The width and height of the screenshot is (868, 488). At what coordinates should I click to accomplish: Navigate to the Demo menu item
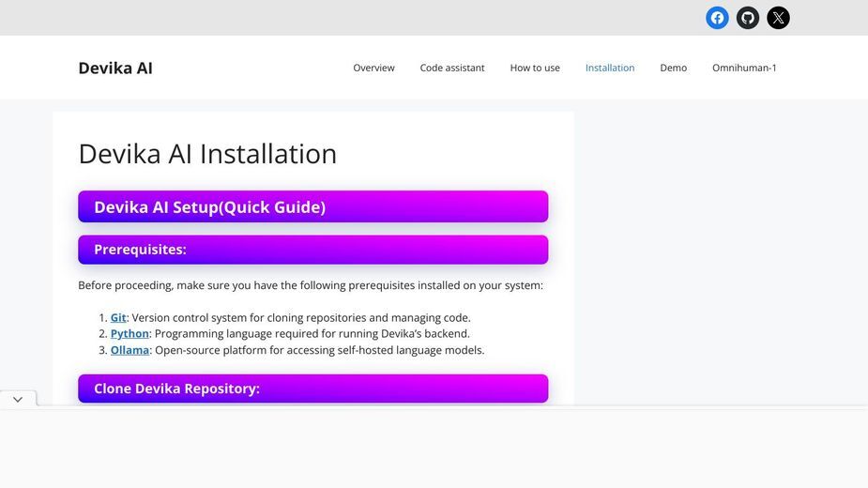click(x=673, y=68)
